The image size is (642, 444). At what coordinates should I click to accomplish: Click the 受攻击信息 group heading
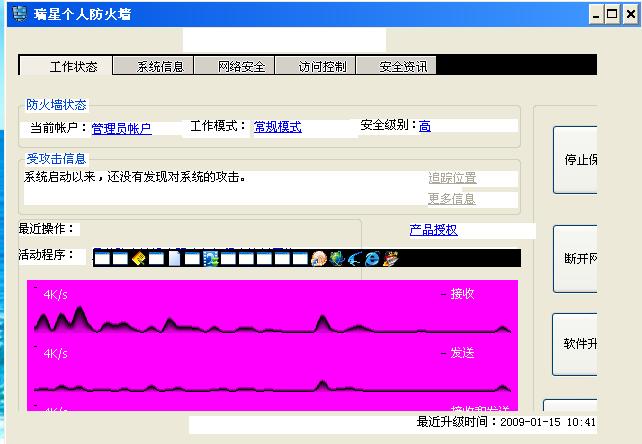(x=56, y=159)
